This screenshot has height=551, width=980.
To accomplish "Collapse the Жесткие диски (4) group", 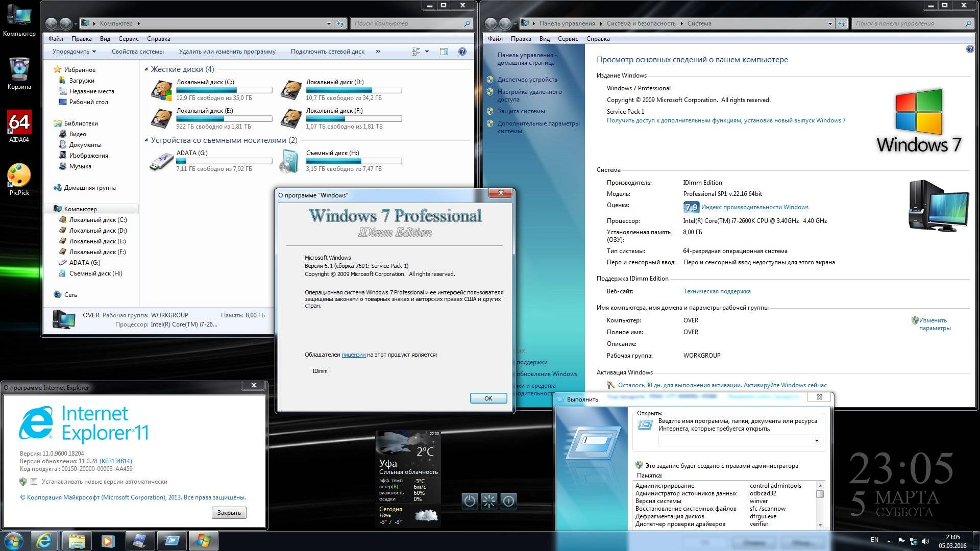I will 146,69.
